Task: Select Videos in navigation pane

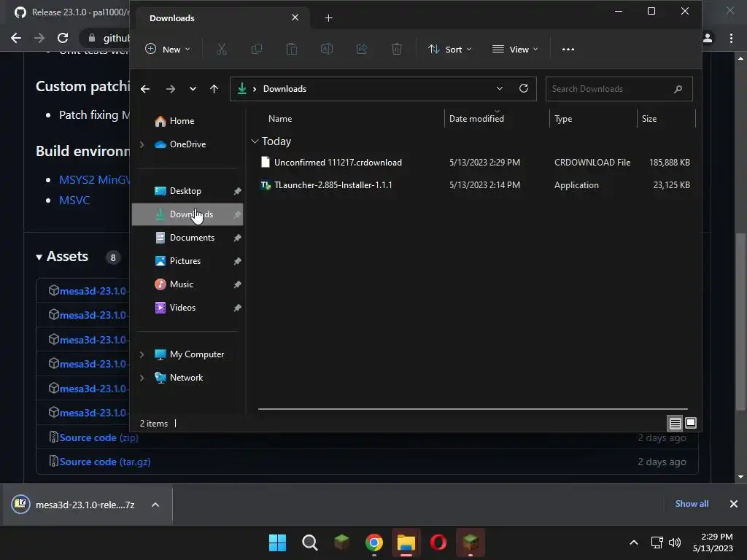Action: (187, 308)
